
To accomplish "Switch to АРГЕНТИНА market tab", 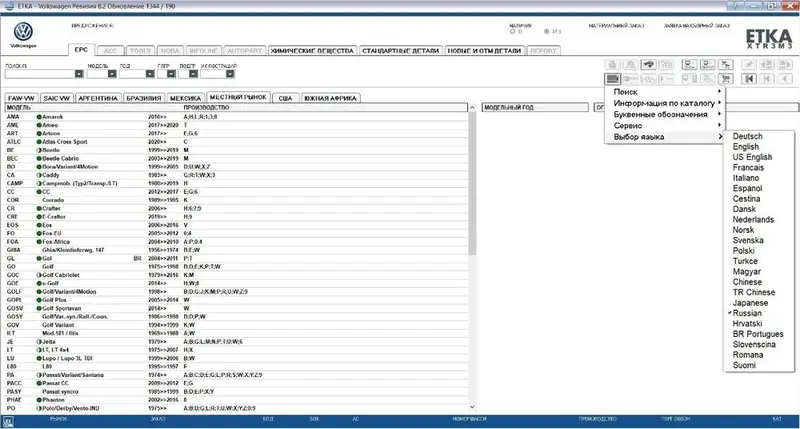I will coord(98,98).
